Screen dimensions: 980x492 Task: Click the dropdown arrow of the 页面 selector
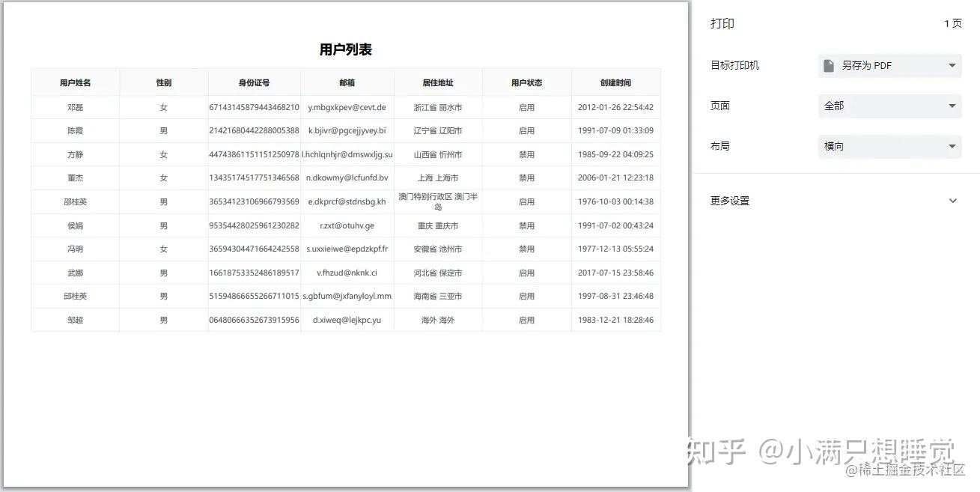(x=952, y=106)
